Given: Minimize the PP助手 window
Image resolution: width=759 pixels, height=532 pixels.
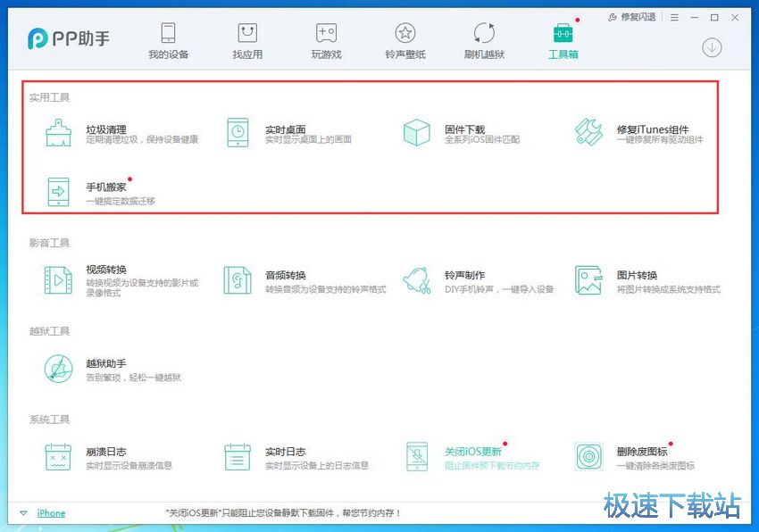Looking at the screenshot, I should (695, 18).
